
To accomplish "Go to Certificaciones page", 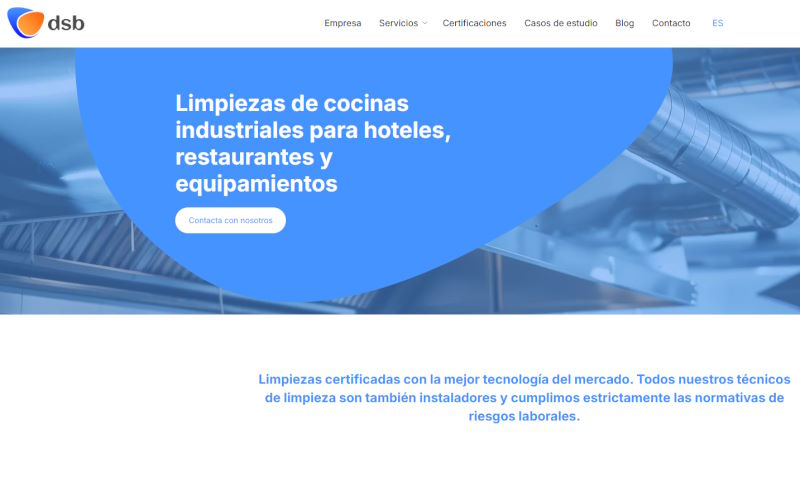I will pos(474,23).
